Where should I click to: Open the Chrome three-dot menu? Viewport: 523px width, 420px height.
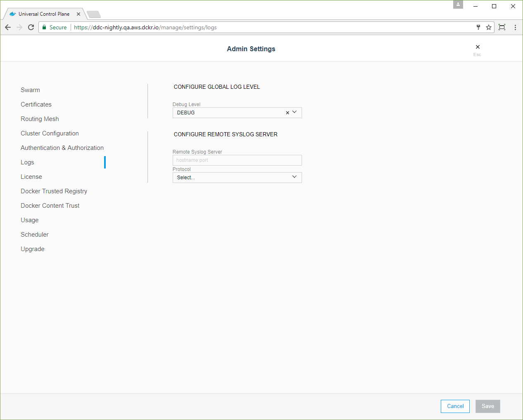[515, 27]
